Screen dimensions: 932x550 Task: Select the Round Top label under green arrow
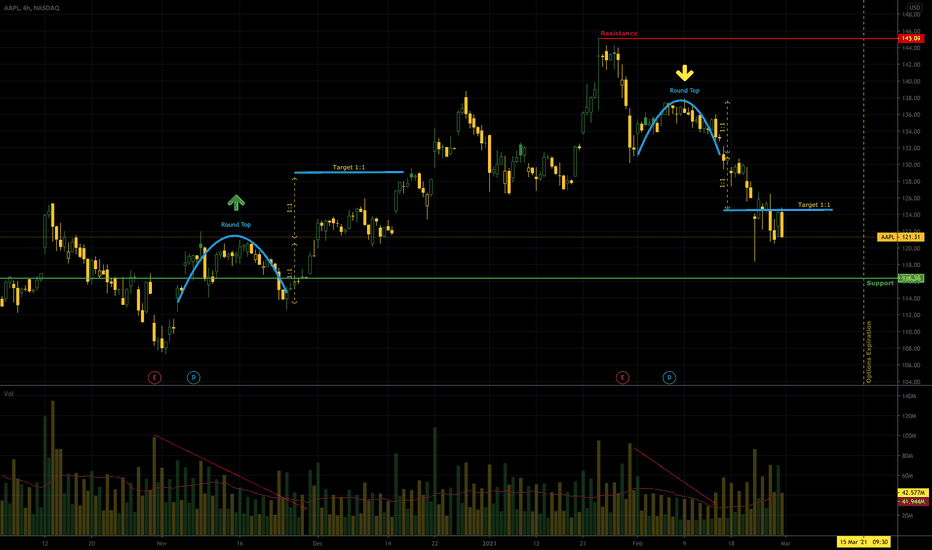[236, 225]
